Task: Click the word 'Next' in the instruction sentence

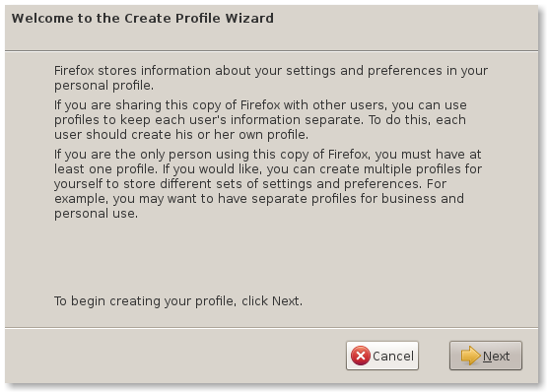Action: 286,301
